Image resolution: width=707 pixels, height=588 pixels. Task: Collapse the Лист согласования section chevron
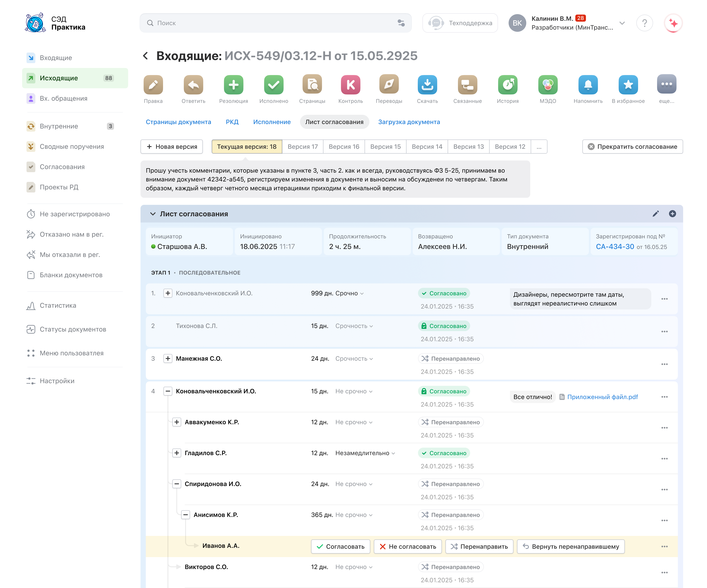click(x=152, y=214)
